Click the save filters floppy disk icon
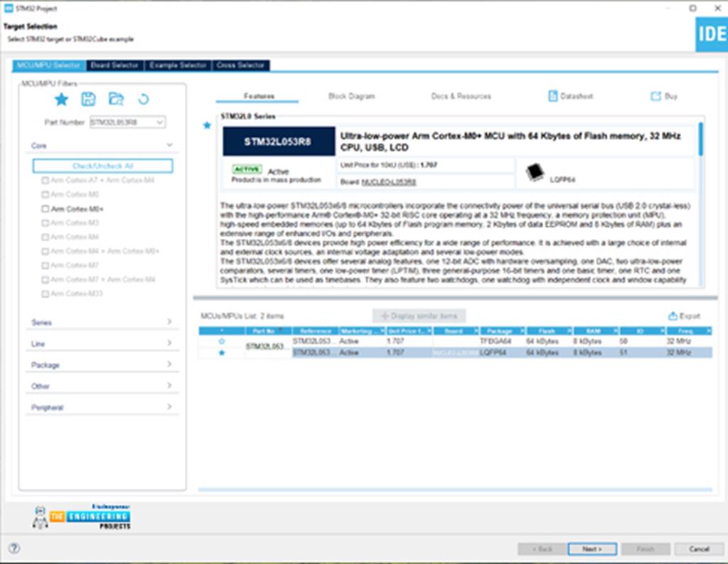 coord(88,99)
